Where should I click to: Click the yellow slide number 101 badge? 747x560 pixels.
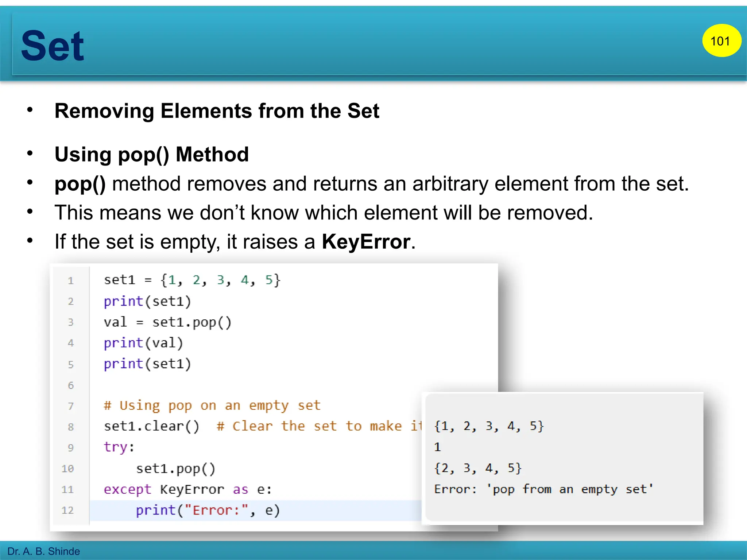(721, 40)
